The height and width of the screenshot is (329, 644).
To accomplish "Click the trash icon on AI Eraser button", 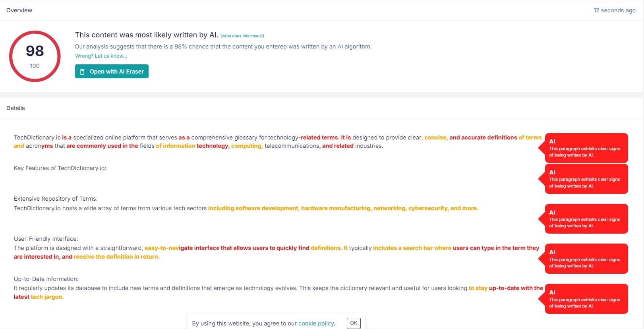I will (82, 72).
